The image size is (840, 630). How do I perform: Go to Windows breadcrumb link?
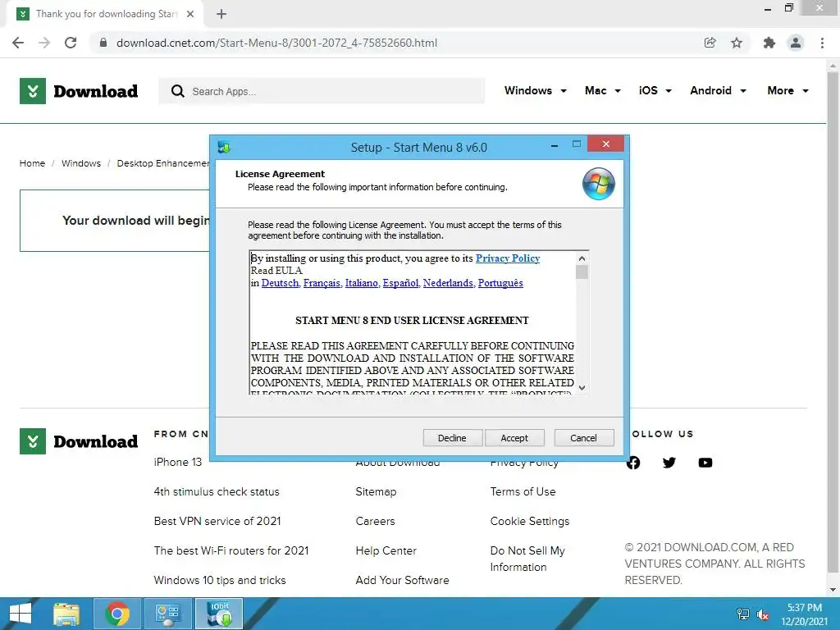point(81,163)
